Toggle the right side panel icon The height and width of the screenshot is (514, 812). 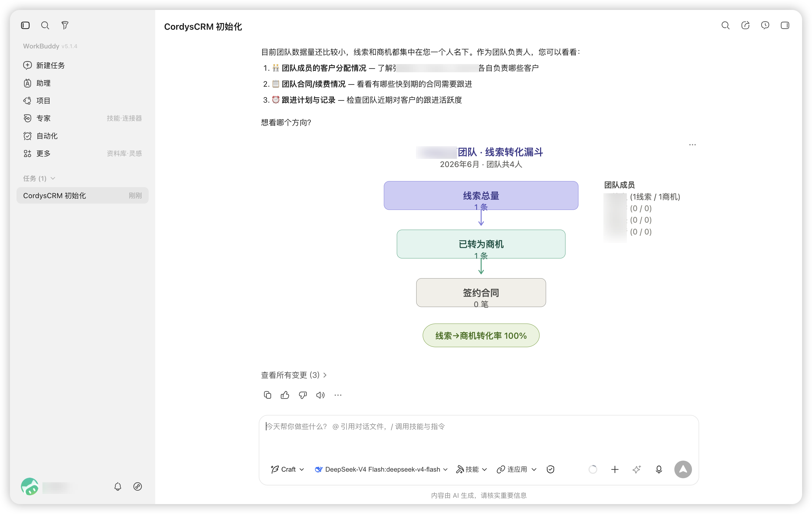[785, 25]
